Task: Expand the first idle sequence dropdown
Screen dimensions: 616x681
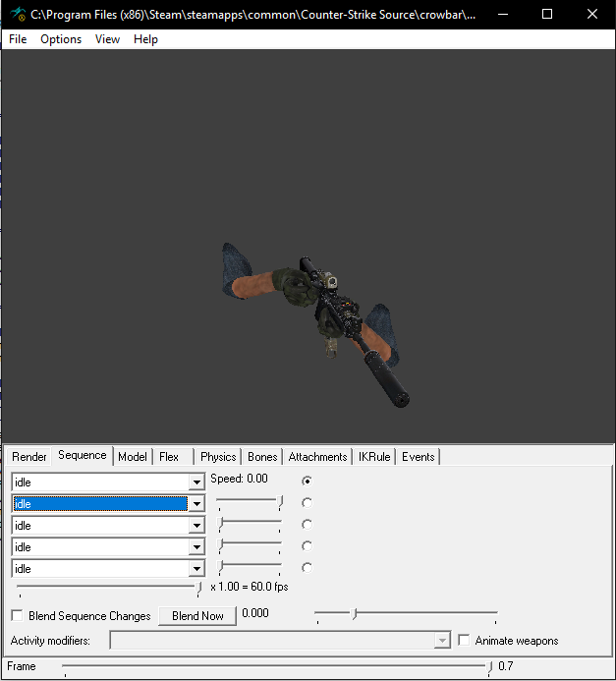Action: click(196, 482)
